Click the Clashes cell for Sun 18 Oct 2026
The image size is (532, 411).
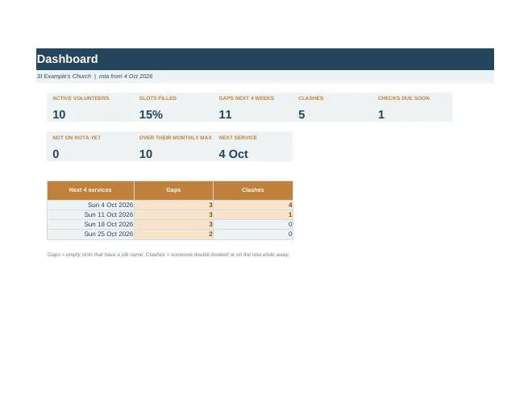click(253, 224)
